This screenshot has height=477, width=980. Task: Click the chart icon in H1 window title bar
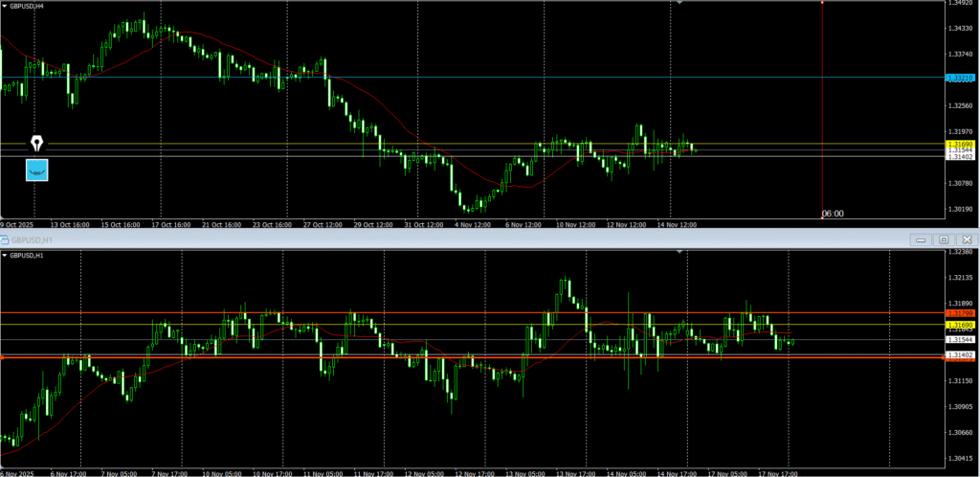click(4, 239)
